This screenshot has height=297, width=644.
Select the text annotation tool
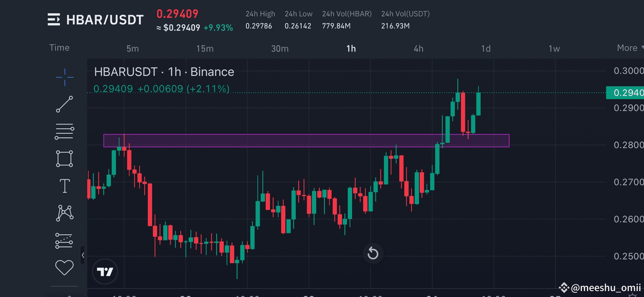pyautogui.click(x=64, y=186)
